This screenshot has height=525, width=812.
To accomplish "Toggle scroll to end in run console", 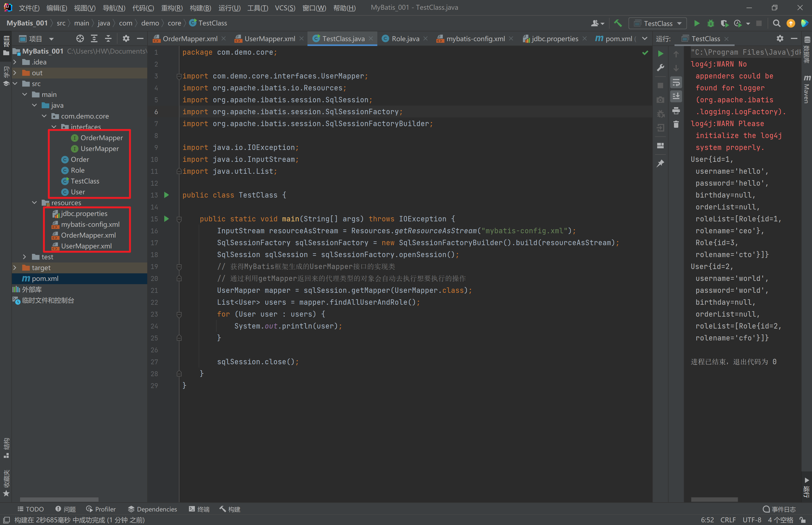I will 676,97.
